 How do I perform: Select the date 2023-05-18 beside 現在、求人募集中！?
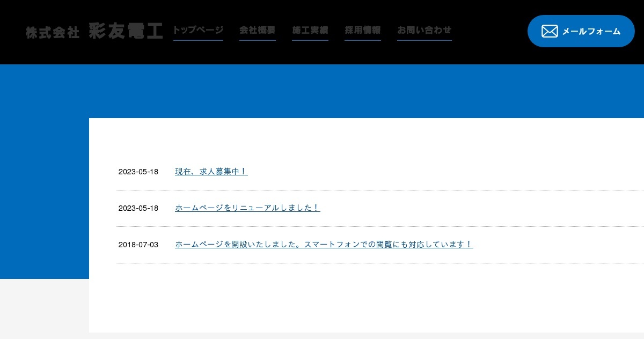(x=138, y=172)
